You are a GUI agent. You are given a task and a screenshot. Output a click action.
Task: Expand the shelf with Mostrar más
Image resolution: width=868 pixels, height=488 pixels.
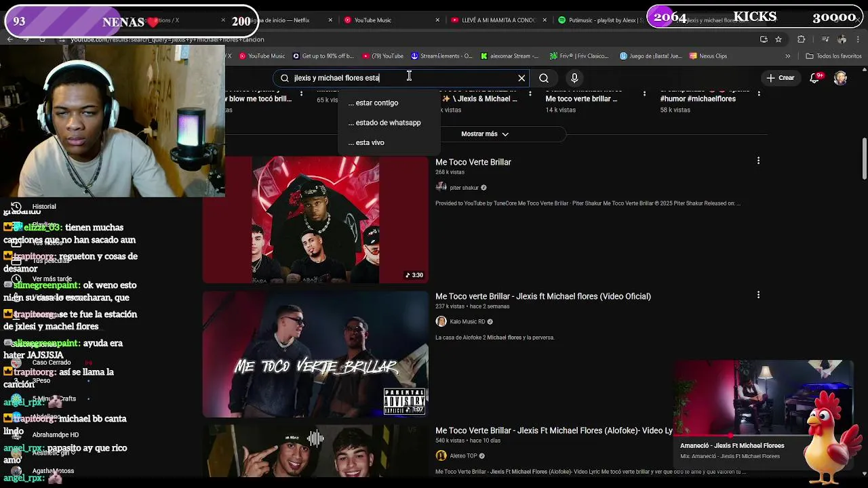click(485, 134)
